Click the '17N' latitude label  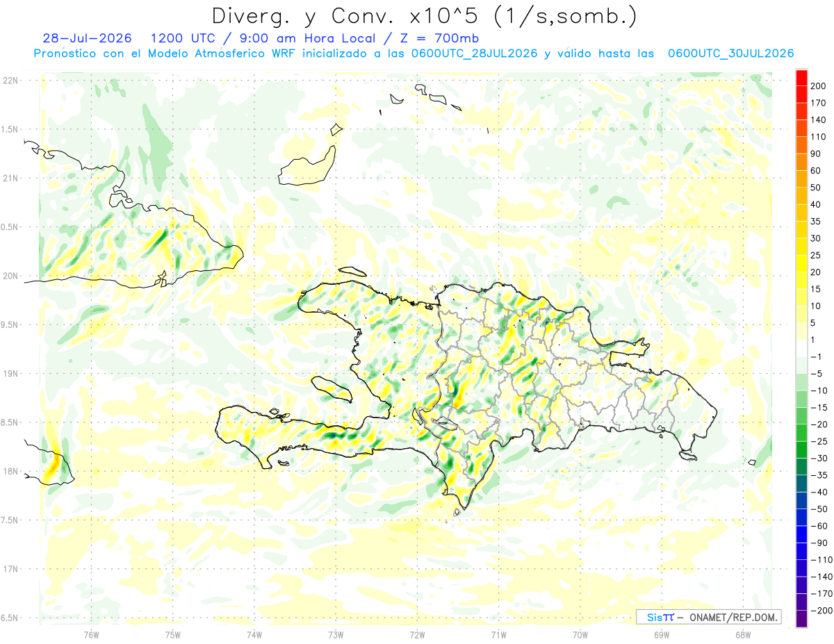tap(10, 569)
